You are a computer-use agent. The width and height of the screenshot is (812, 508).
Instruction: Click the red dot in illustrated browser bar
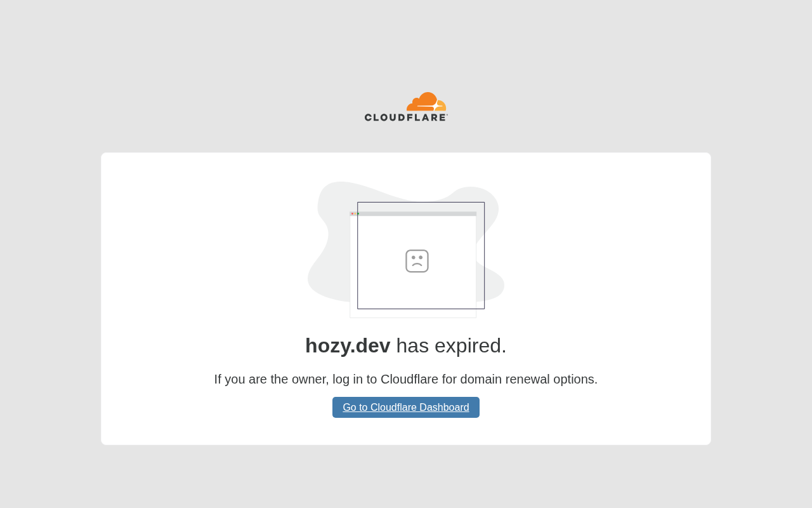pyautogui.click(x=352, y=213)
